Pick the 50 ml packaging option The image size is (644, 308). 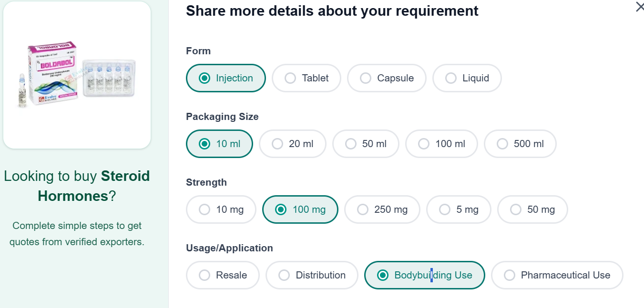(366, 144)
